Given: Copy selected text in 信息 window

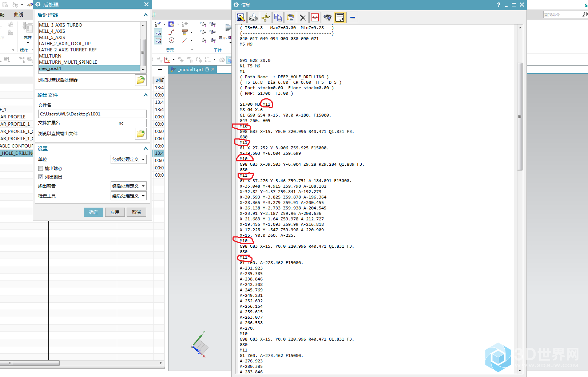Looking at the screenshot, I should 278,17.
